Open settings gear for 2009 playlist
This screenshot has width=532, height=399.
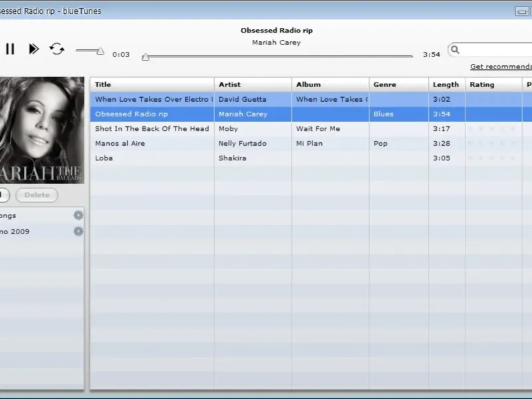[x=78, y=231]
